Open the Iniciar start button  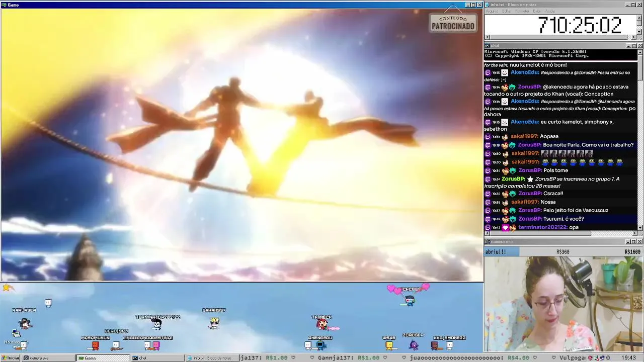11,358
